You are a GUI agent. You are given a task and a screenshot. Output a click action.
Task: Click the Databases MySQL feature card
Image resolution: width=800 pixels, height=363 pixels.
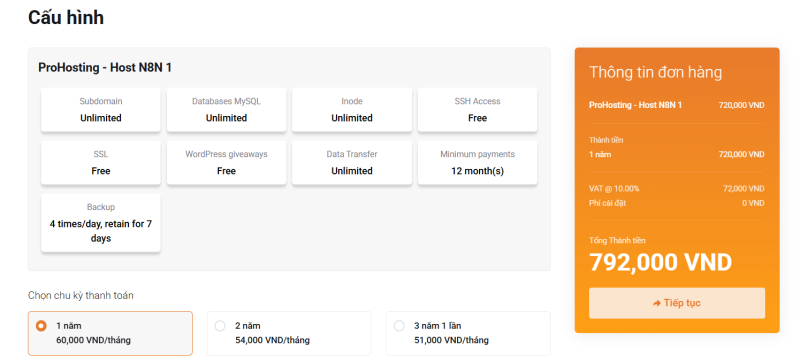[x=226, y=110]
